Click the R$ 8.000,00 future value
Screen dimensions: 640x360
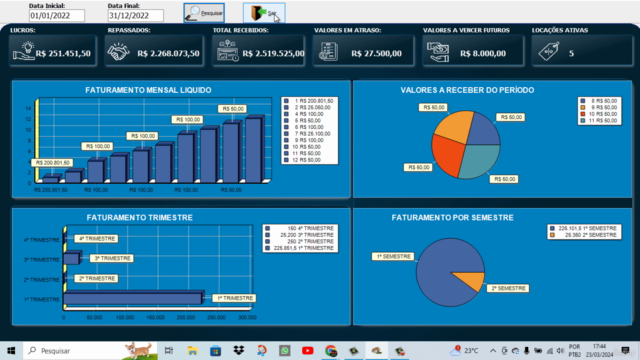pyautogui.click(x=483, y=53)
